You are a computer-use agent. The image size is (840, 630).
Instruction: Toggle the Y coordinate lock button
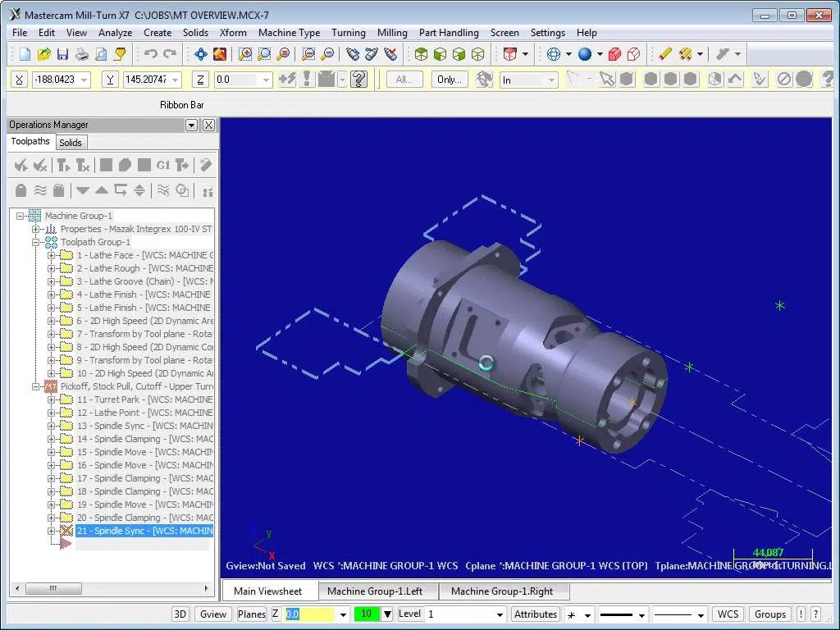click(x=111, y=80)
